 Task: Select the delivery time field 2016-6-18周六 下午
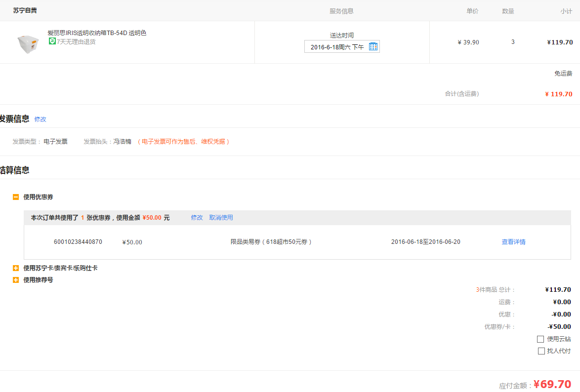(342, 46)
